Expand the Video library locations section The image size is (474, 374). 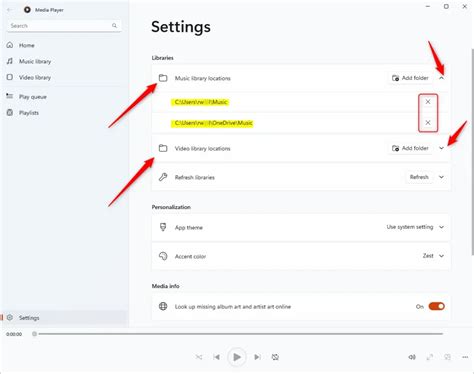pos(441,148)
